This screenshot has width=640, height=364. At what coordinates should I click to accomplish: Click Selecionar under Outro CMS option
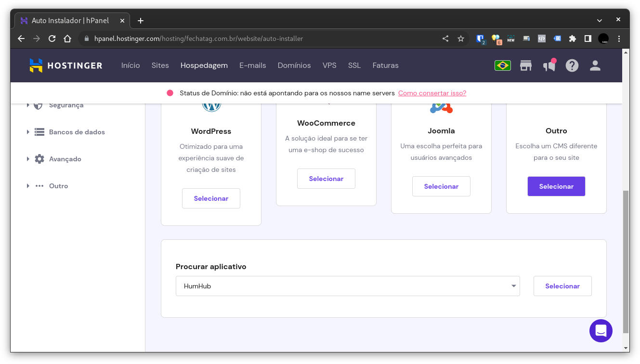pyautogui.click(x=556, y=186)
